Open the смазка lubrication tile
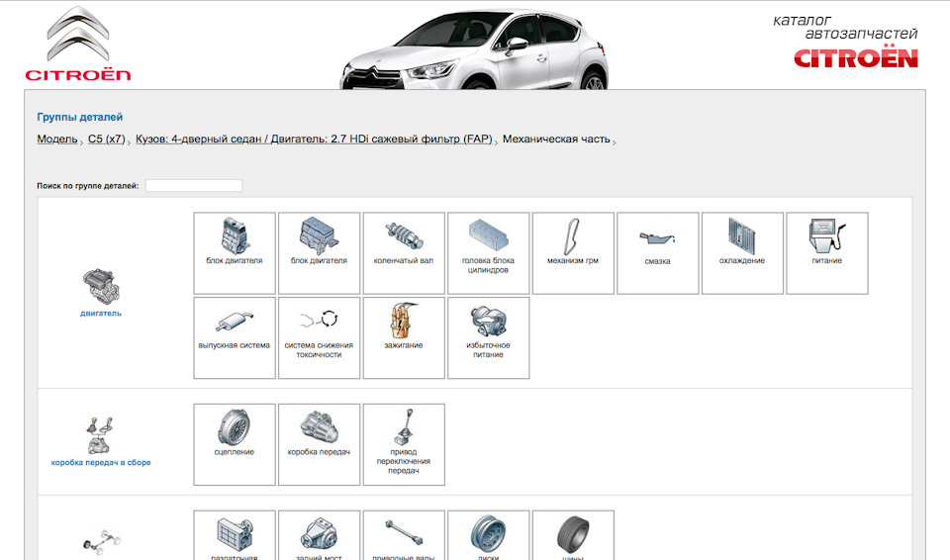950x560 pixels. (657, 253)
